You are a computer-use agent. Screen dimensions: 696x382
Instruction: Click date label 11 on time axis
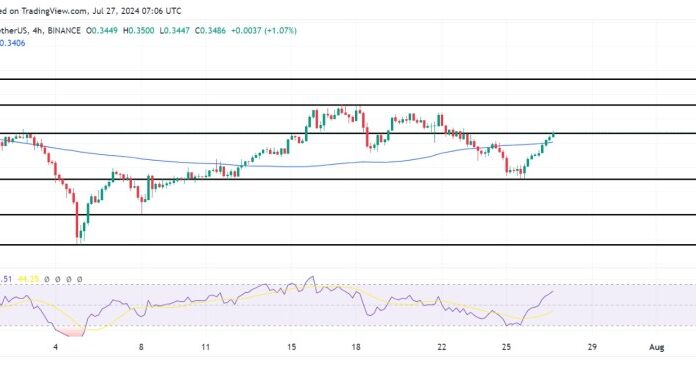pos(206,347)
